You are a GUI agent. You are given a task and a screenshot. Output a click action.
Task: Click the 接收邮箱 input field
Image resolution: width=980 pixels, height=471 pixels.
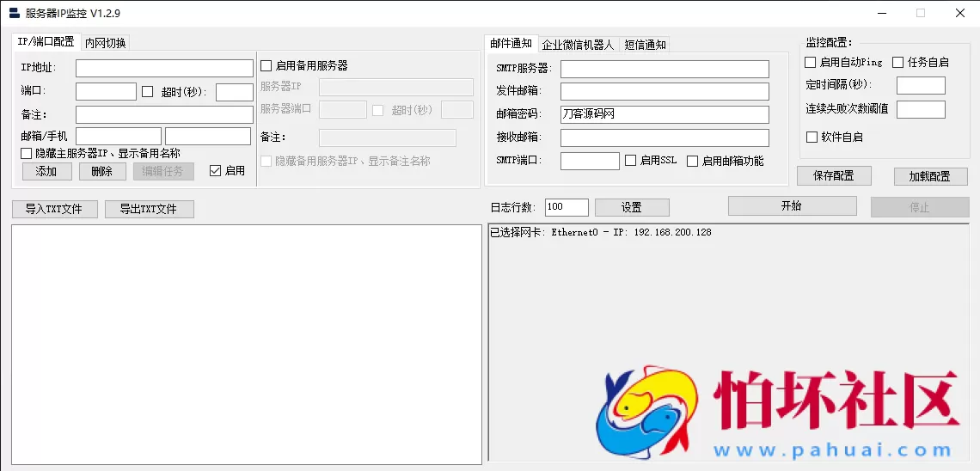point(665,138)
